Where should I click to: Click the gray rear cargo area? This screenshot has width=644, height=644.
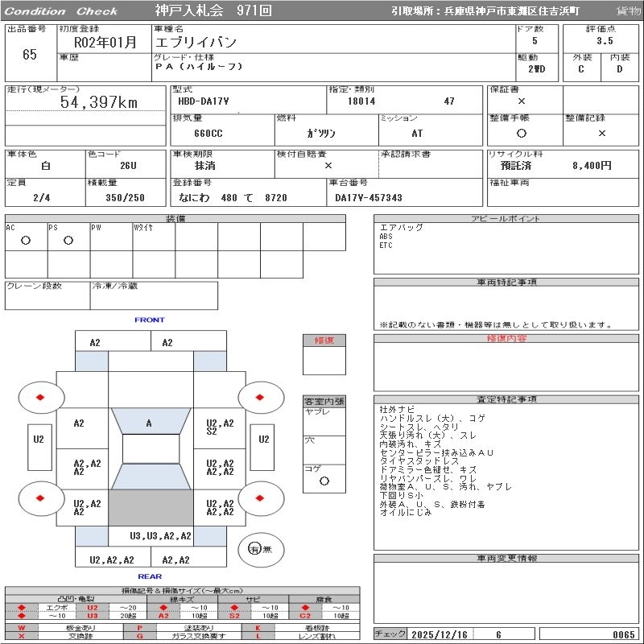(x=150, y=508)
